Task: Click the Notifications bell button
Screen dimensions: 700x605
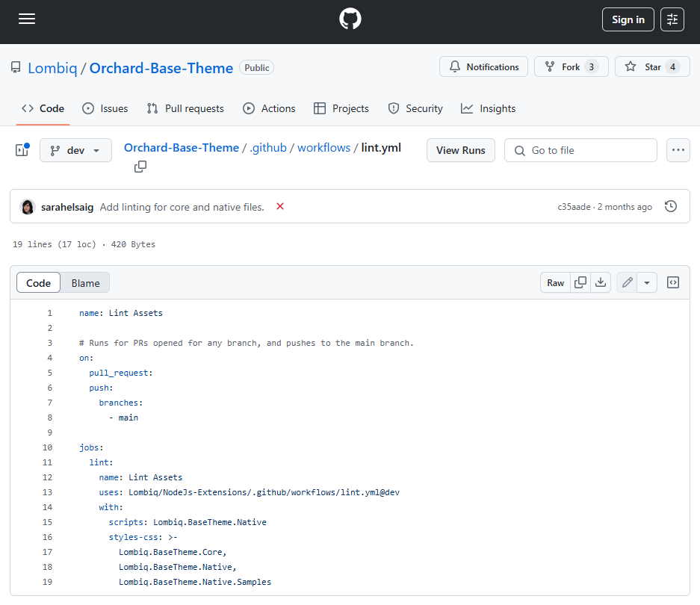Action: point(483,67)
